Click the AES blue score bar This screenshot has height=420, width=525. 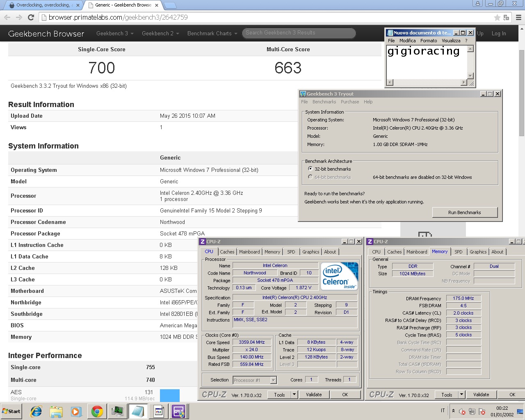[170, 395]
